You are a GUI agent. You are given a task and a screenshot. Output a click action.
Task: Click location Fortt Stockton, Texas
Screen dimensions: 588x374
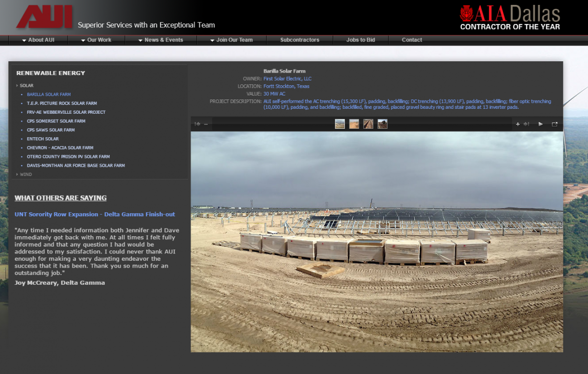286,86
